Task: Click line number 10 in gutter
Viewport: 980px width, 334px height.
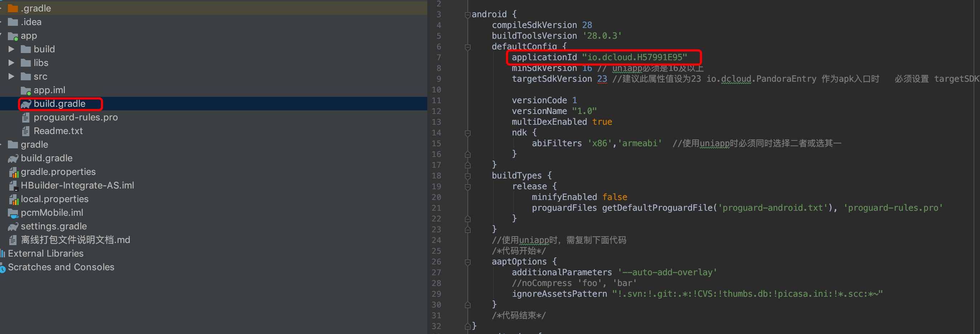Action: (x=436, y=90)
